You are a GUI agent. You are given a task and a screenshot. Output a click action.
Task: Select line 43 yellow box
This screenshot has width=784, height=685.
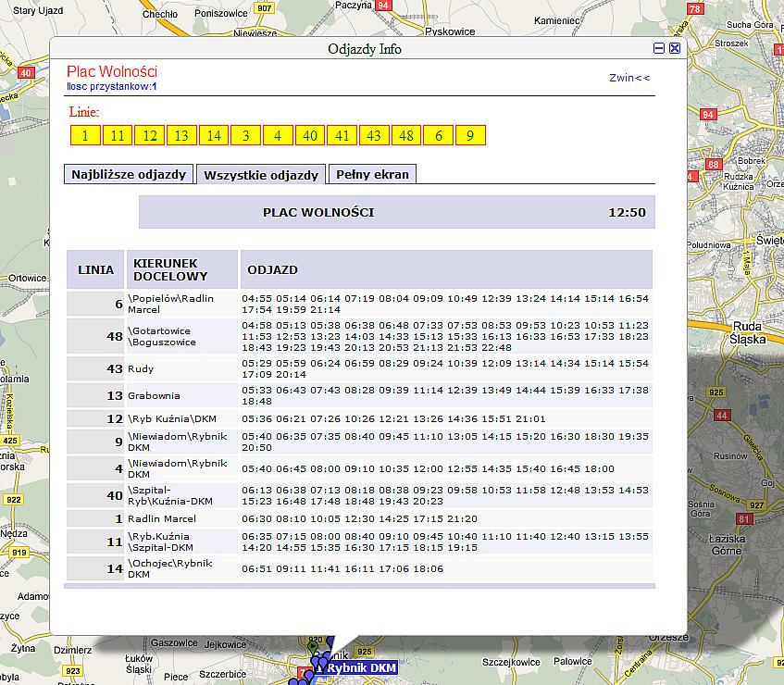click(374, 135)
